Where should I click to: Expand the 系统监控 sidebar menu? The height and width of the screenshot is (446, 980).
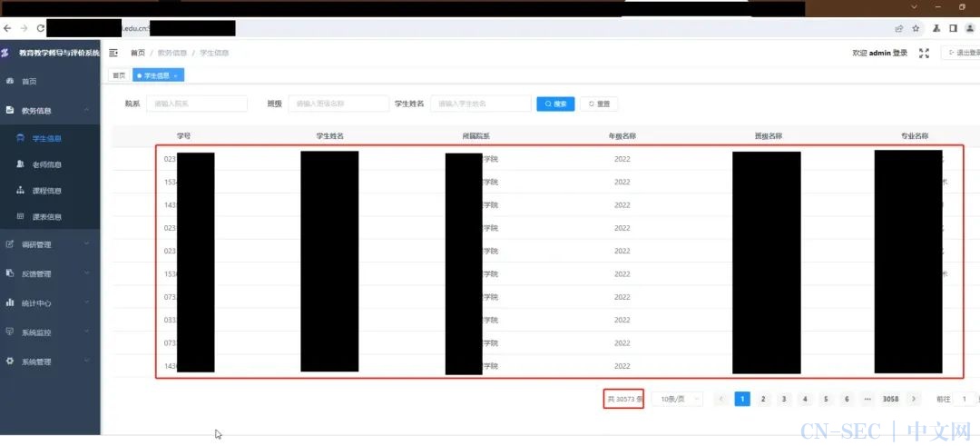point(50,332)
